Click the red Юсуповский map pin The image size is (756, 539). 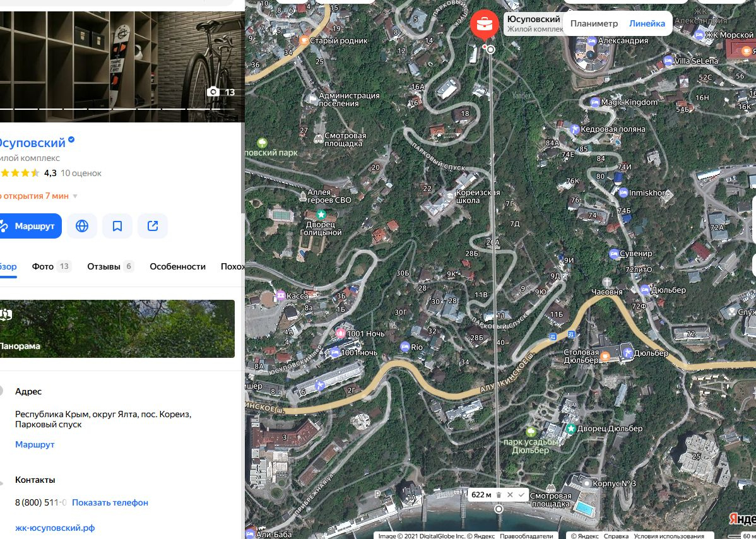484,25
